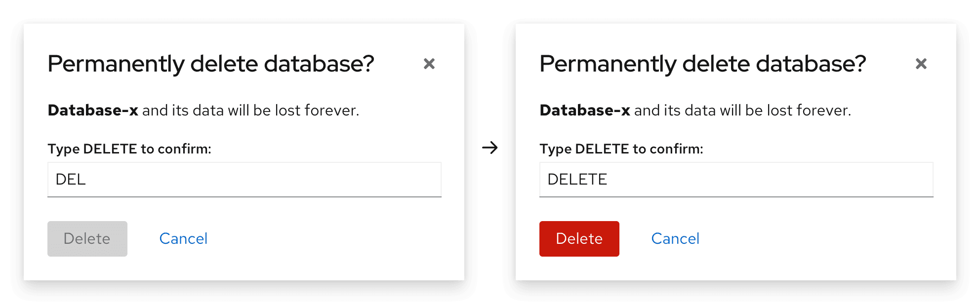Screen dimensions: 980x304
Task: Click the right-pointing arrow between the dialogs
Action: 490,148
